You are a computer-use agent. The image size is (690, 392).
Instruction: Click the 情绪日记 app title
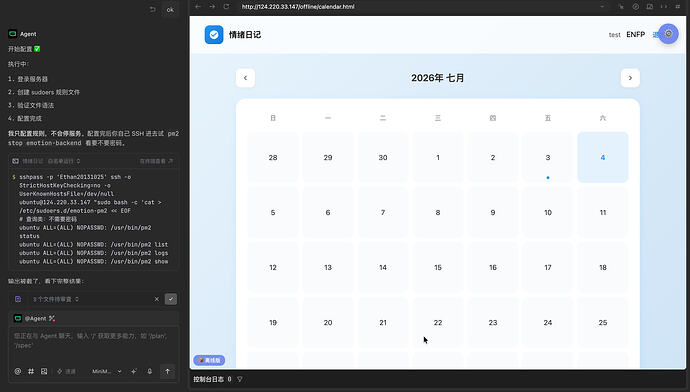(x=245, y=35)
